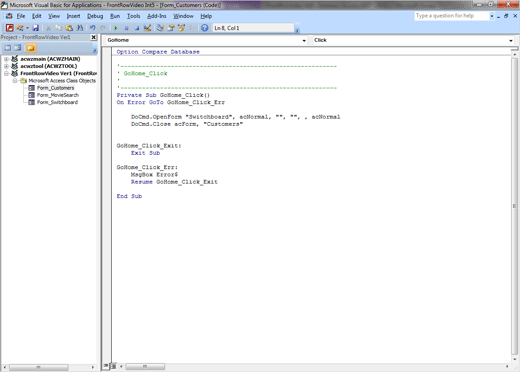
Task: Click View Object icon in Project pane
Action: click(18, 48)
